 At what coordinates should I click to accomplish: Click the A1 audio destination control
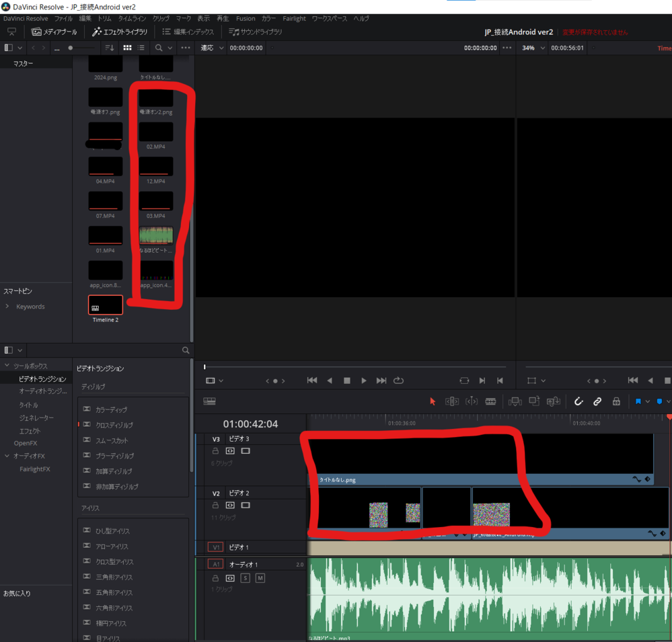point(215,565)
